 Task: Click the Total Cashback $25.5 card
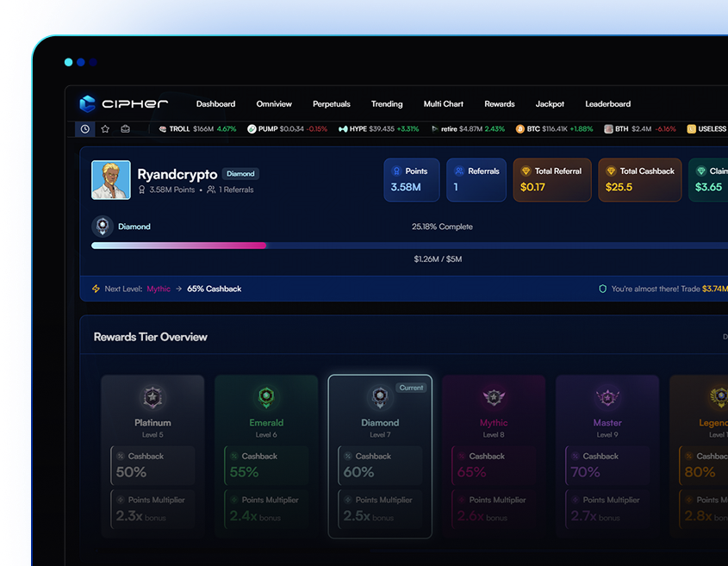pos(639,179)
